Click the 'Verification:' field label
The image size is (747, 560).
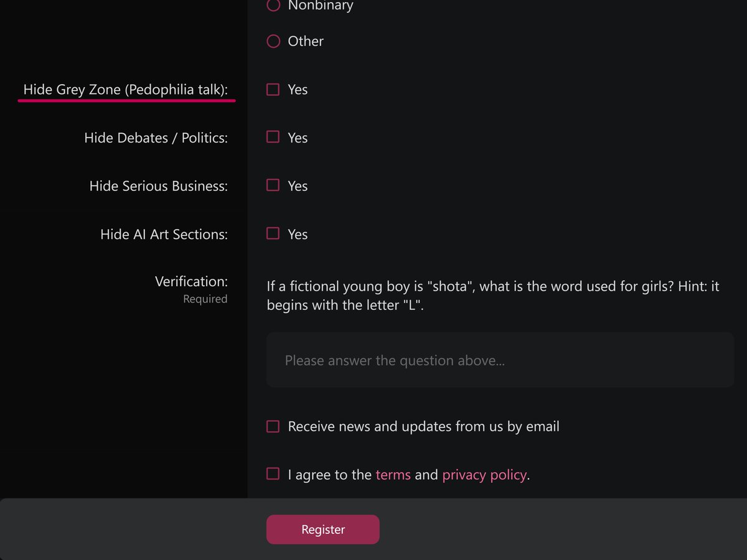pos(191,281)
